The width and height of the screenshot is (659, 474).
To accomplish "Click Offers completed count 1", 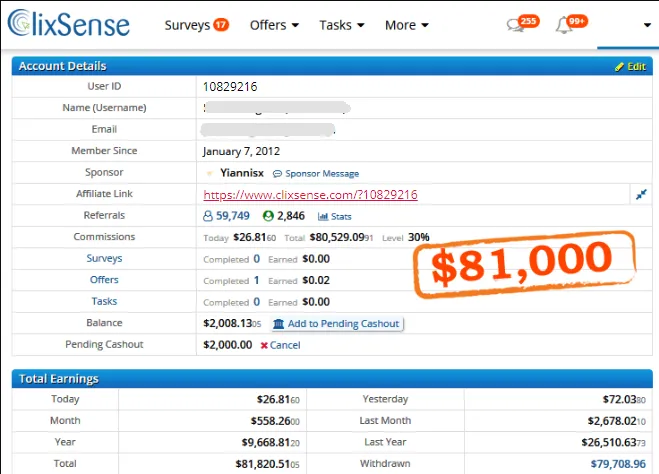I will [x=256, y=280].
